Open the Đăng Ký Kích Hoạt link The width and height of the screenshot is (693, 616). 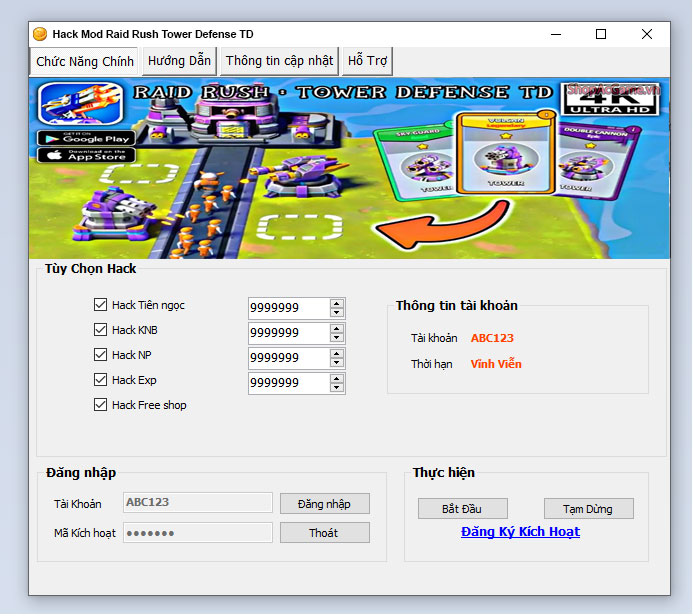pyautogui.click(x=520, y=532)
